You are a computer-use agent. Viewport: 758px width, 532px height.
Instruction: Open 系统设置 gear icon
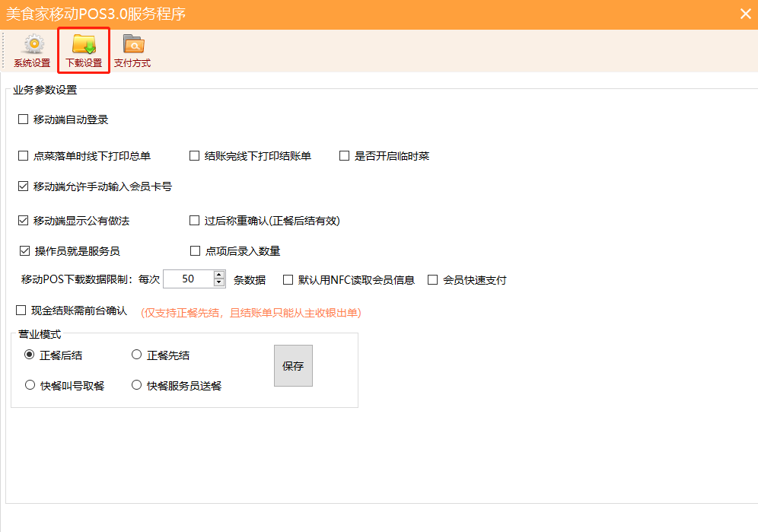(x=32, y=50)
